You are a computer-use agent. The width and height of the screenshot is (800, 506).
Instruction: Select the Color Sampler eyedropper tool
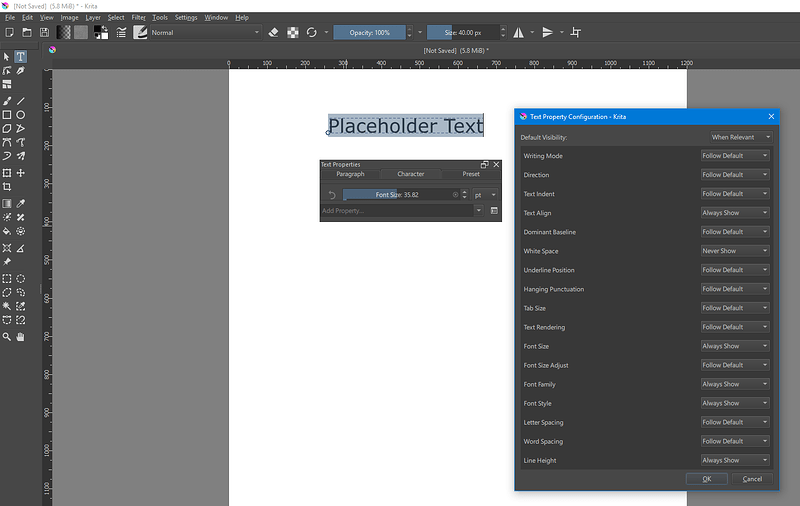[20, 204]
